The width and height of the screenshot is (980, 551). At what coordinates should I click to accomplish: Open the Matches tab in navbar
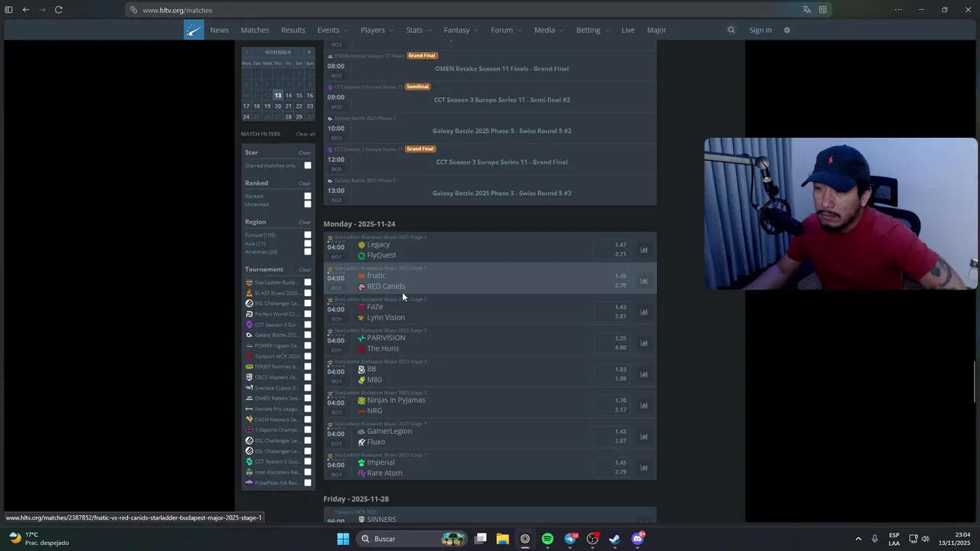pyautogui.click(x=255, y=30)
